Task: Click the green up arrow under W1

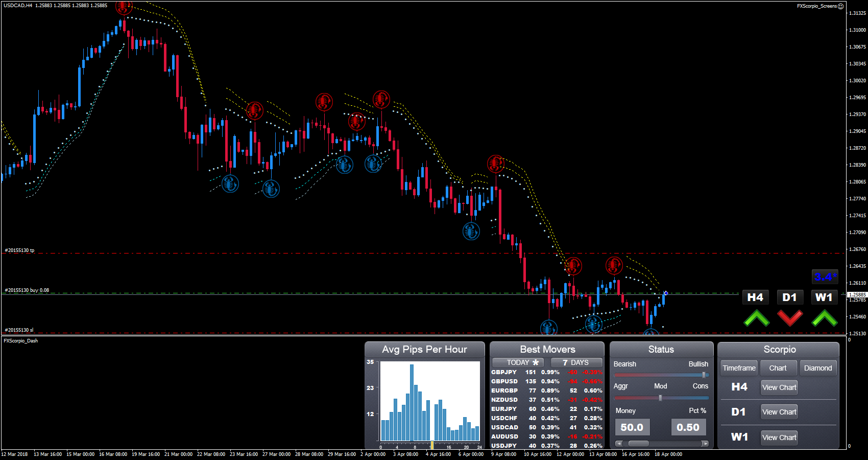Action: (x=824, y=318)
